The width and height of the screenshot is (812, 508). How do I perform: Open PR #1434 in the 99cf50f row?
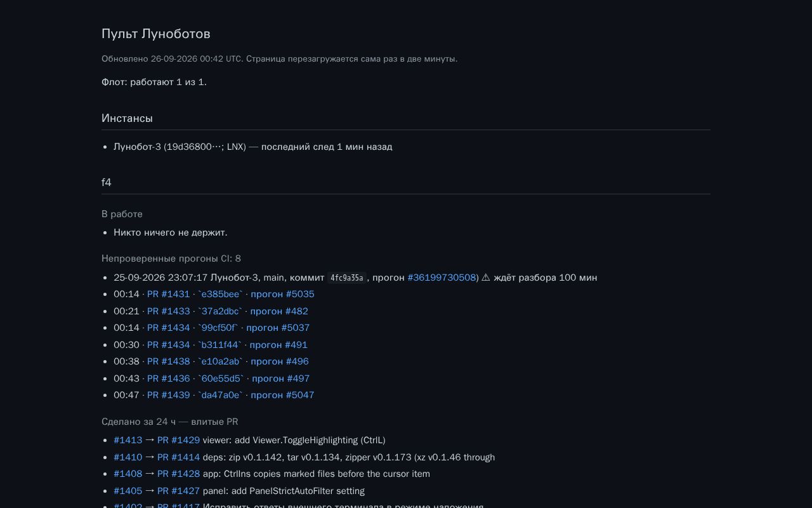(x=168, y=328)
